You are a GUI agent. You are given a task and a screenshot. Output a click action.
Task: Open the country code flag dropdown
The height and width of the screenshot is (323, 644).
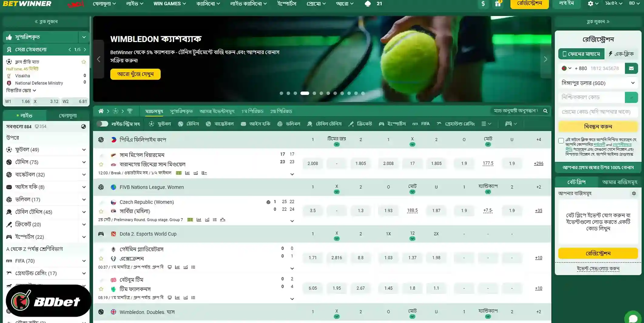pyautogui.click(x=566, y=68)
